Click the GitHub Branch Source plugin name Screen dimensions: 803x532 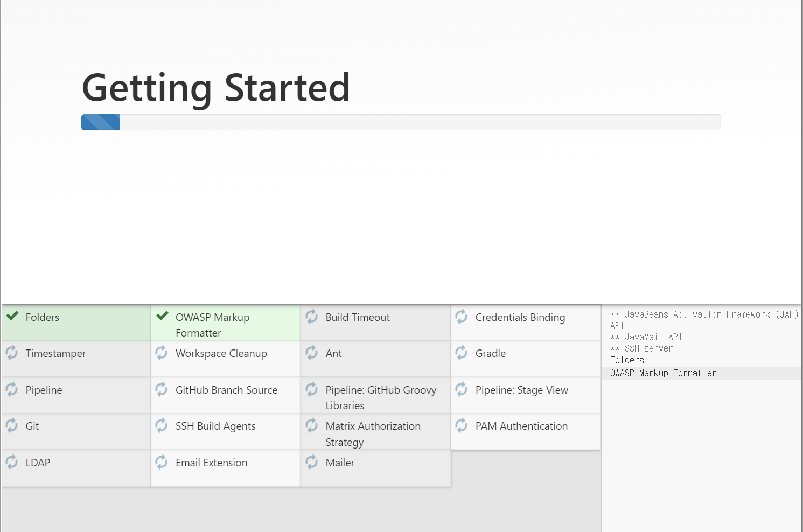tap(227, 390)
